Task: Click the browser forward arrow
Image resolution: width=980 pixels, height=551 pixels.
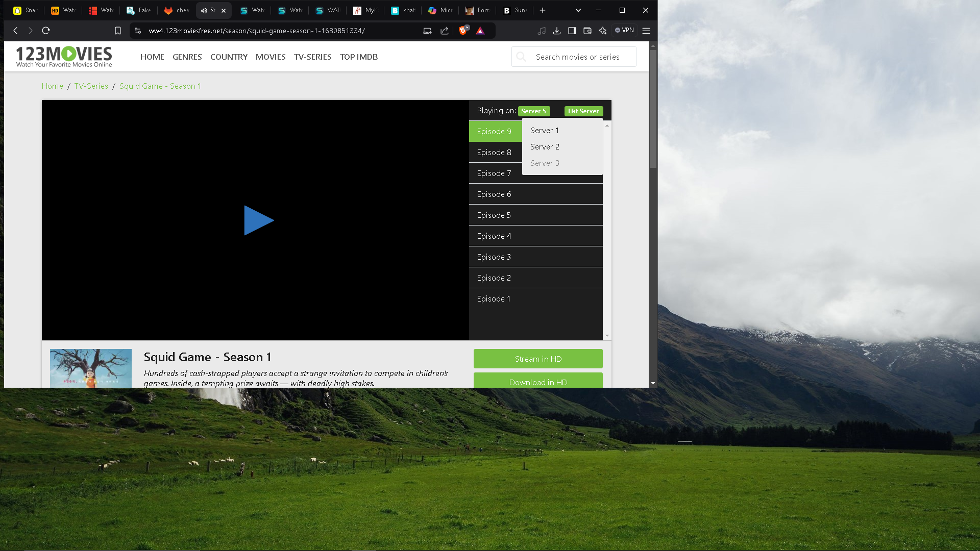Action: tap(31, 31)
